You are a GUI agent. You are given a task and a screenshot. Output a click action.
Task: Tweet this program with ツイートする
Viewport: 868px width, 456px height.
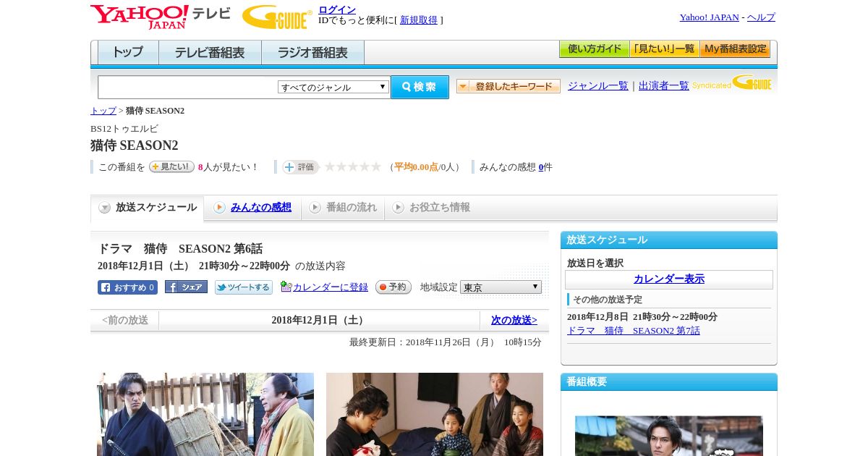pyautogui.click(x=244, y=287)
